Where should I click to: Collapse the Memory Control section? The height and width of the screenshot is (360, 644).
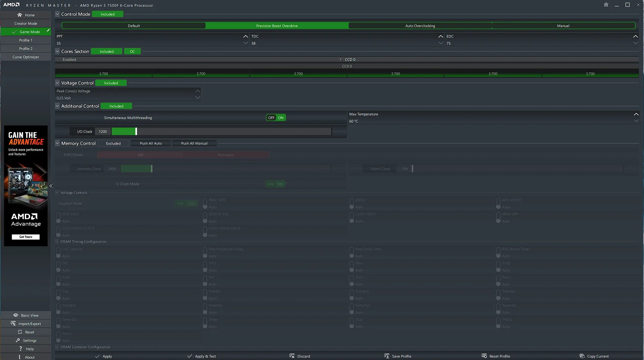57,143
